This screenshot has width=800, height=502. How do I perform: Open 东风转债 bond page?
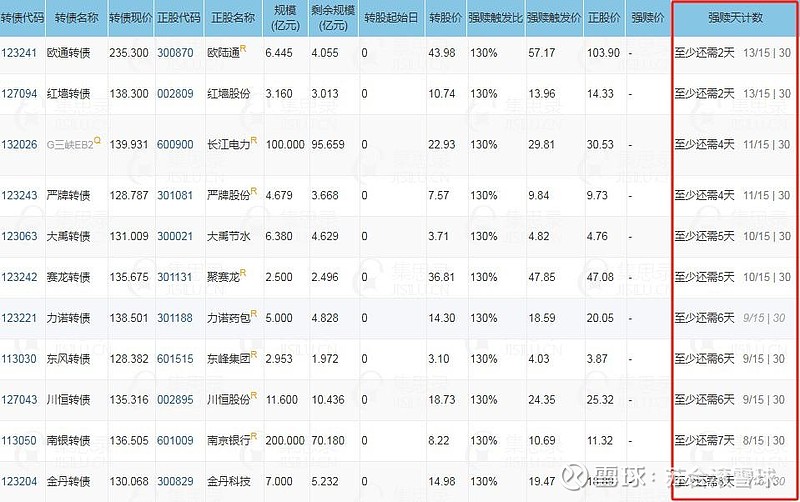tap(68, 359)
